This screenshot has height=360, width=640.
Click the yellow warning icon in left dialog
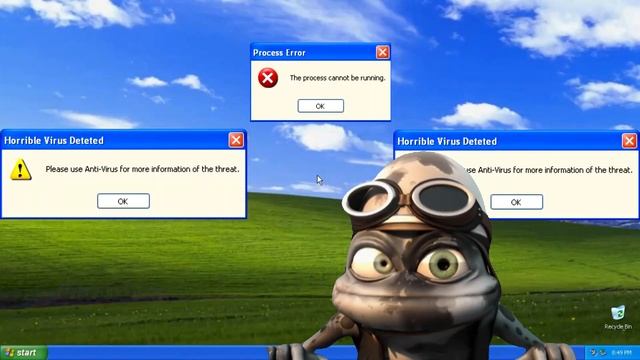tap(20, 169)
